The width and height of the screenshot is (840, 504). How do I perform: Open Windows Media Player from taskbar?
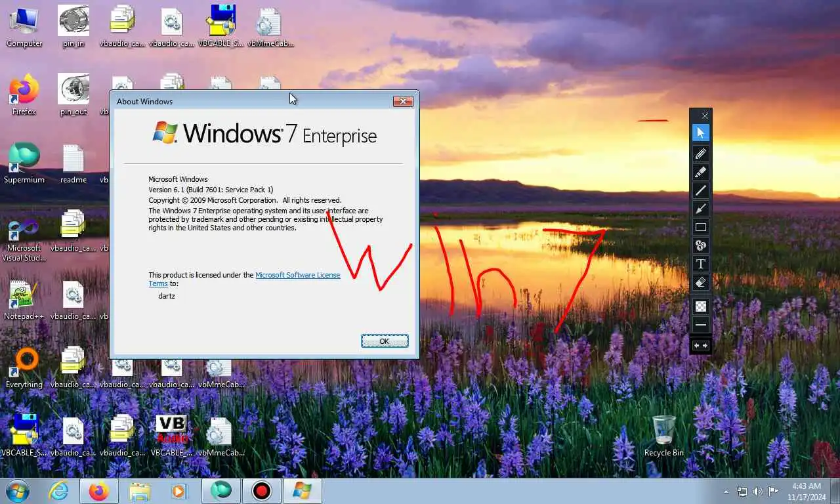[x=178, y=491]
